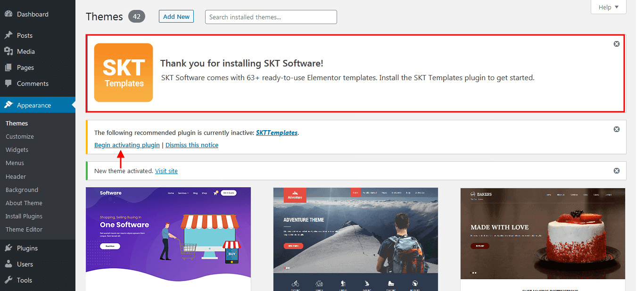Screen dimensions: 644x291
Task: Open the Dashboard gauge icon
Action: tap(8, 14)
